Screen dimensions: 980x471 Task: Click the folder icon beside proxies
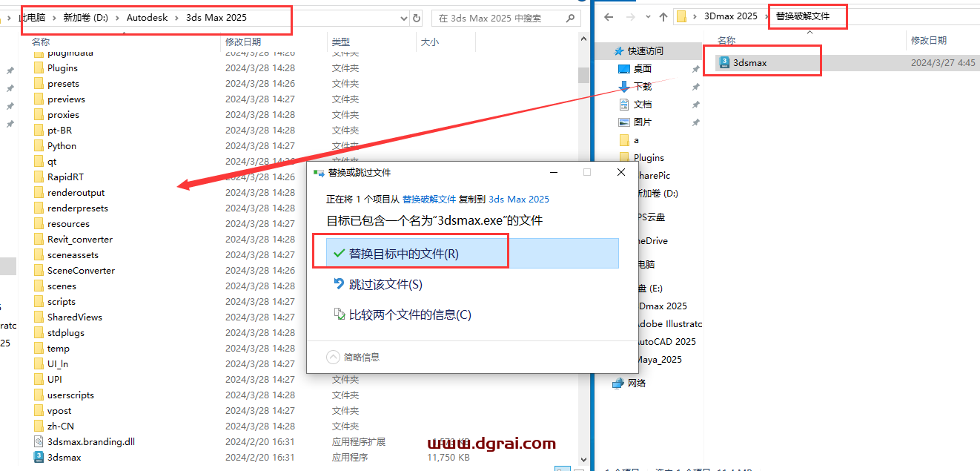tap(39, 115)
